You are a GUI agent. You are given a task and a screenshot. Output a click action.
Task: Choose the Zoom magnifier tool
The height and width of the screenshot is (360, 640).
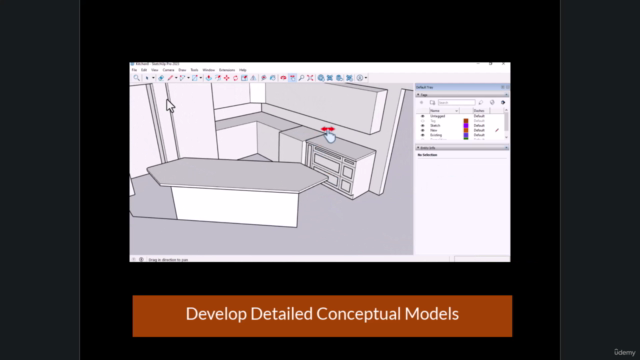tap(301, 78)
